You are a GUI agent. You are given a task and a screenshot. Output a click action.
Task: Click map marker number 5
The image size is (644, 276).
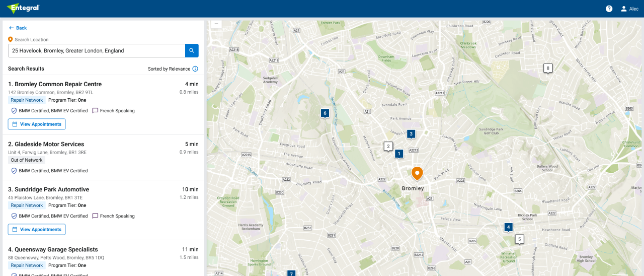tap(520, 239)
